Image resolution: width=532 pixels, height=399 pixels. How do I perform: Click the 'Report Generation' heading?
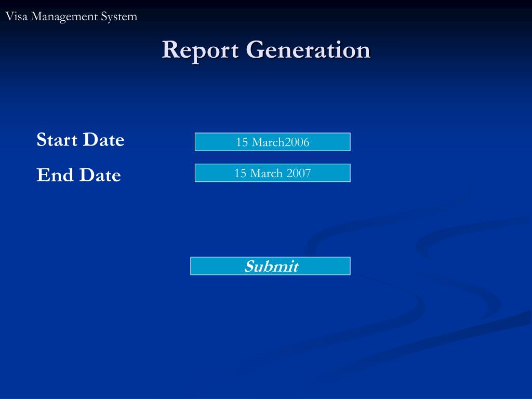[x=266, y=50]
